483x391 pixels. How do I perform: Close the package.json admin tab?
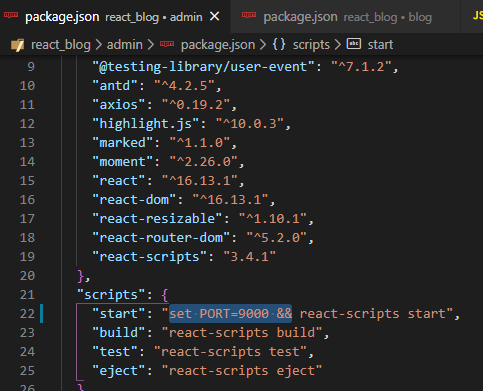click(x=215, y=16)
